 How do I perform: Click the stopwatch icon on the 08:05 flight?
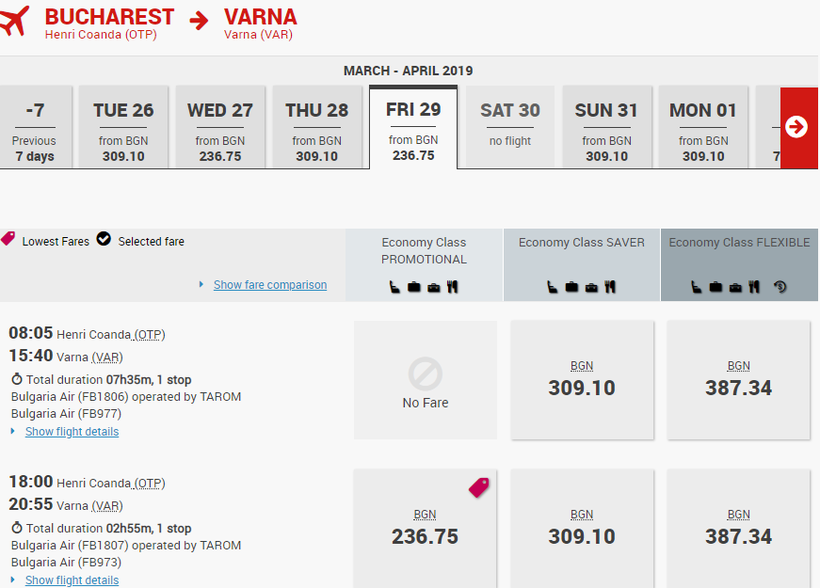point(16,380)
